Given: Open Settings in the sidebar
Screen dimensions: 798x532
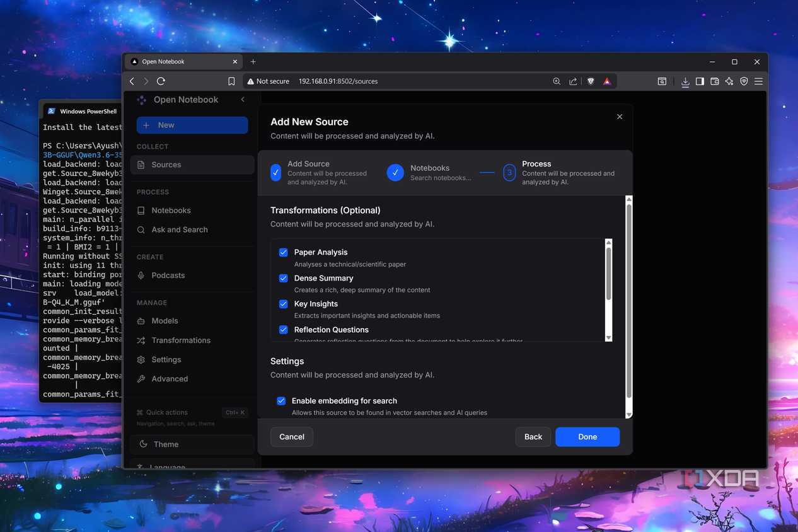Looking at the screenshot, I should click(192, 359).
